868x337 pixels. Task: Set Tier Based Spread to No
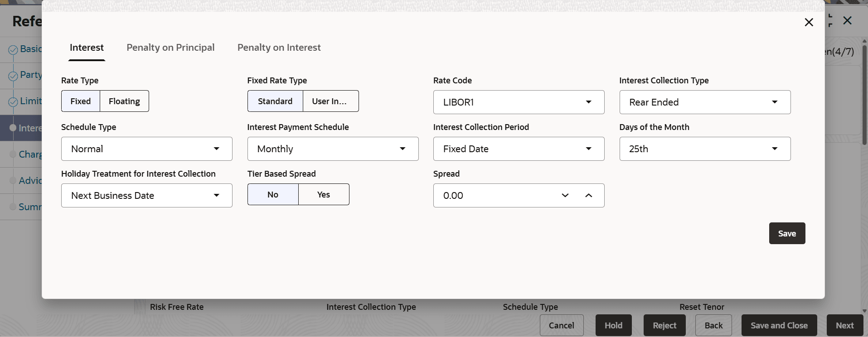click(x=273, y=194)
